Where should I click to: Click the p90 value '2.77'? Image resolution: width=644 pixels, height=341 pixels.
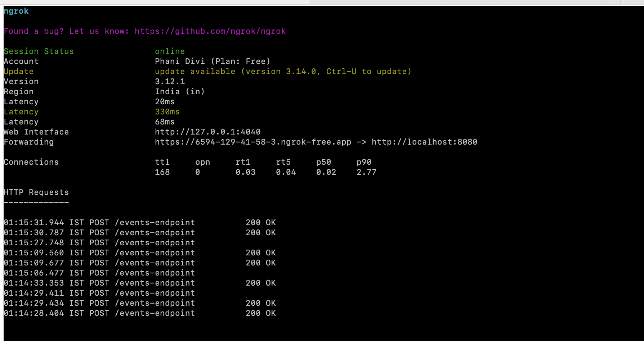[x=366, y=172]
